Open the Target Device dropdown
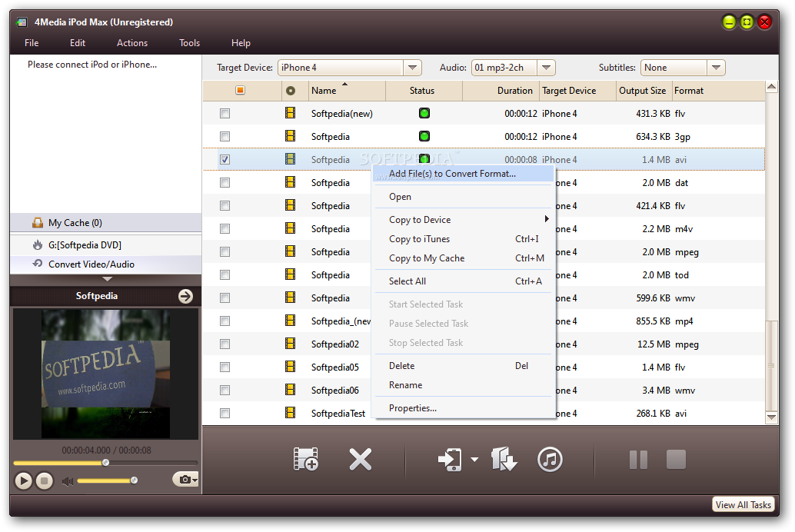795x532 pixels. click(x=412, y=68)
